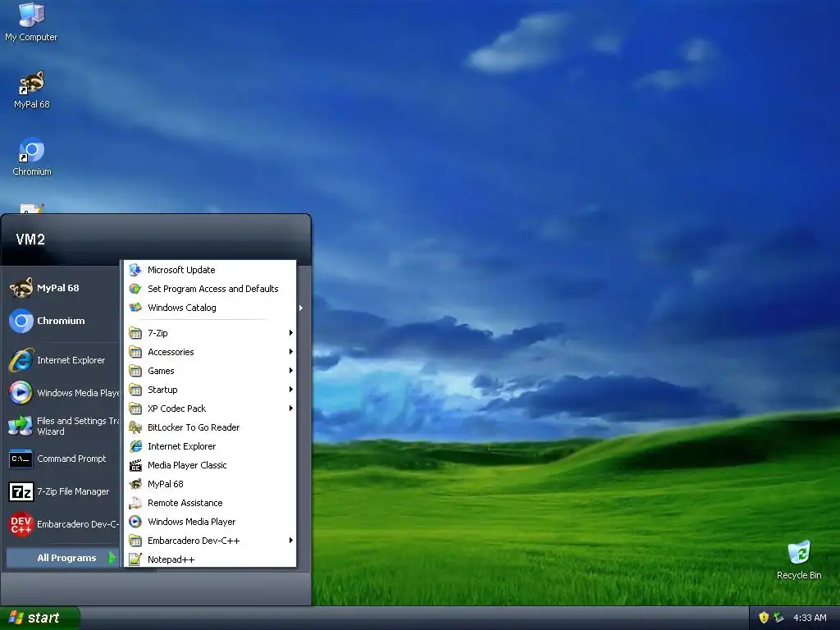Click Files and Settings Transfer Wizard icon
This screenshot has height=630, width=840.
(x=21, y=426)
